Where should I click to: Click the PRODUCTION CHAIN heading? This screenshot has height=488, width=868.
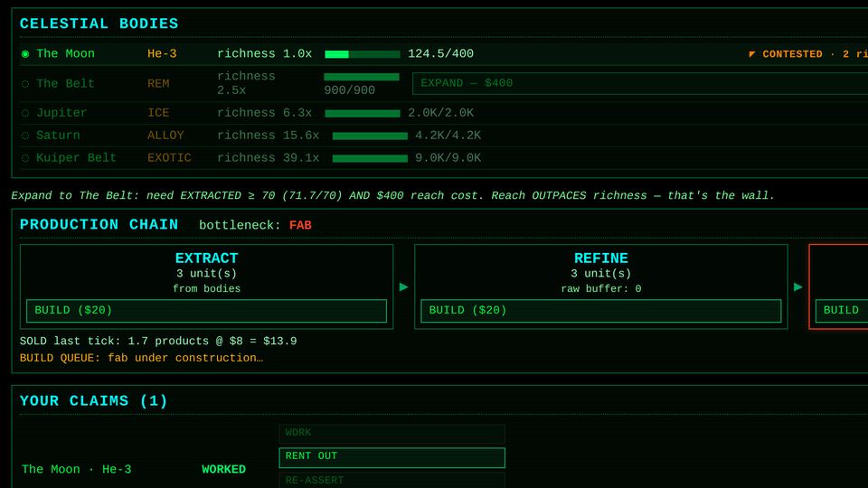coord(99,225)
